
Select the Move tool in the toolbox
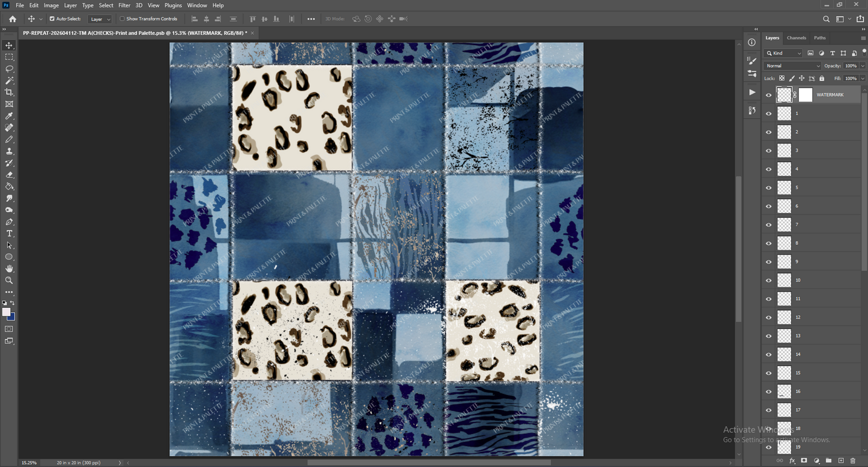pos(9,45)
